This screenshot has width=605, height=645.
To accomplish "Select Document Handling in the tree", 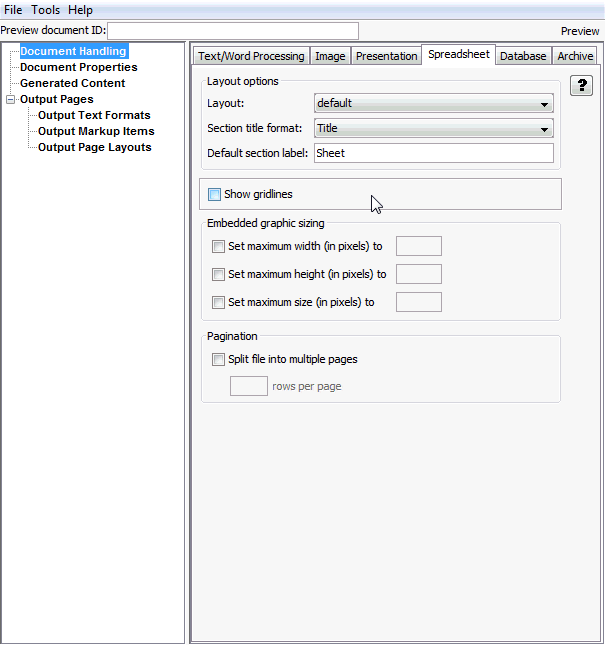I will tap(74, 51).
